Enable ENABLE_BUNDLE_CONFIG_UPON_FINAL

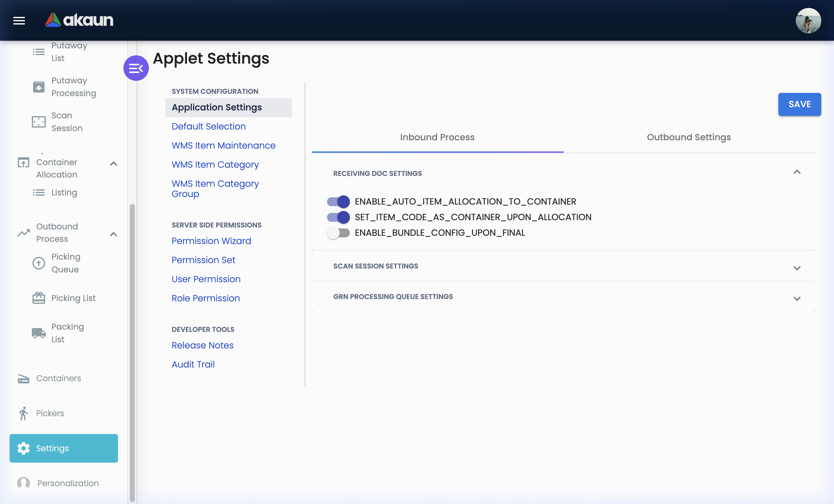click(x=338, y=233)
